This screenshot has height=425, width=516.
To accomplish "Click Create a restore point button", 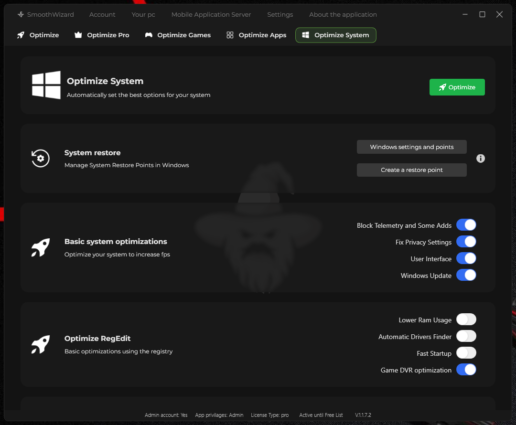I will click(x=412, y=170).
